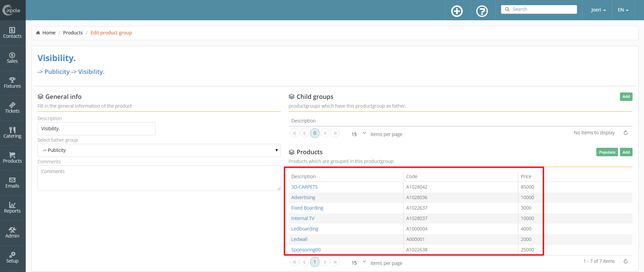Screen dimensions: 644x272
Task: Sort Products by Description column header
Action: (x=304, y=176)
